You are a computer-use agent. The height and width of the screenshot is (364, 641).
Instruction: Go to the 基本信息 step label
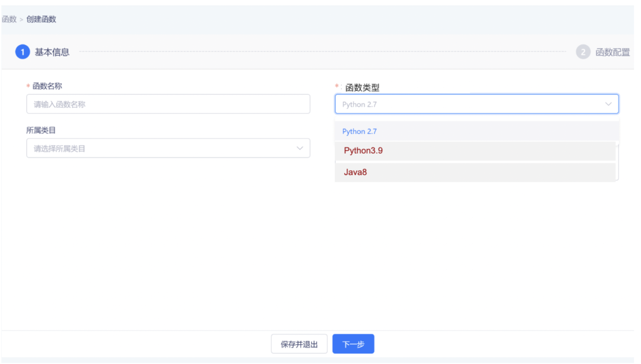52,52
